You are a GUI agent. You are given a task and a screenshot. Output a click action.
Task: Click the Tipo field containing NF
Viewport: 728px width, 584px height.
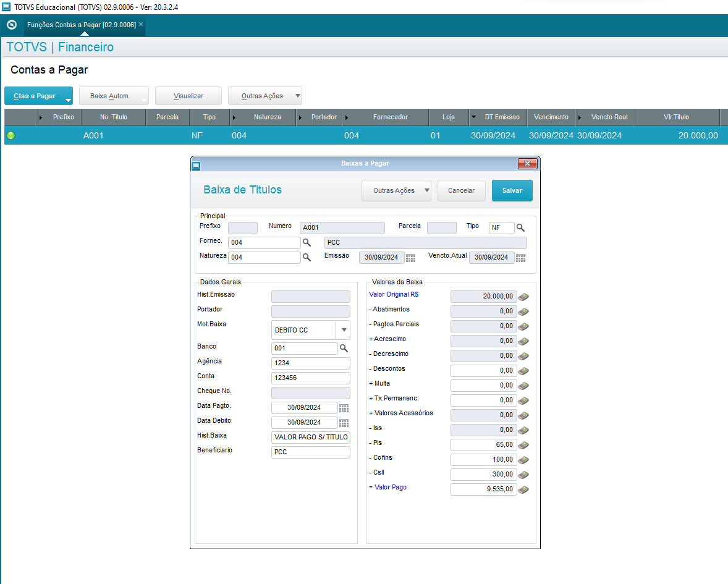click(x=501, y=227)
